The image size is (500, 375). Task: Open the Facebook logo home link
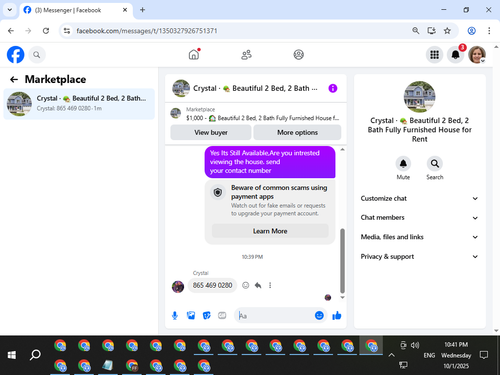click(15, 55)
